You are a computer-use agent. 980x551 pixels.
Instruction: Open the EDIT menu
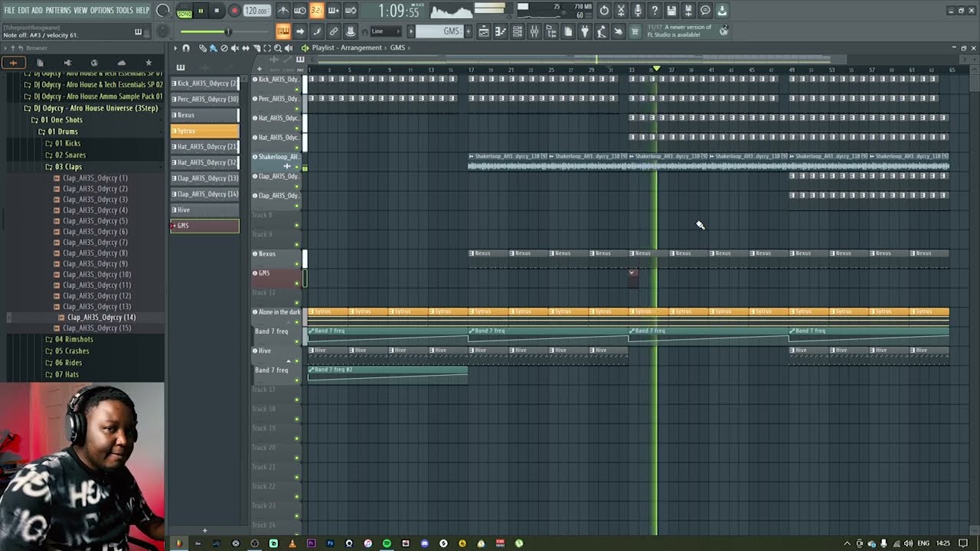[24, 11]
